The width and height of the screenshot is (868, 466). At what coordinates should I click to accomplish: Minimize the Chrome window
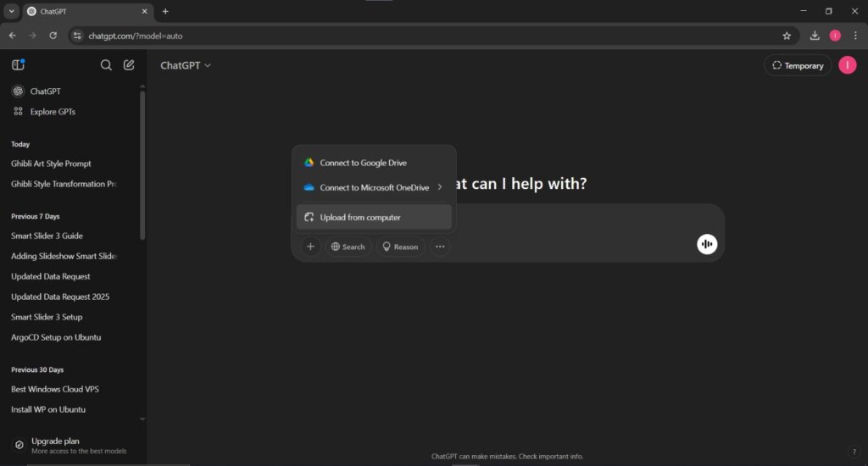pyautogui.click(x=804, y=11)
